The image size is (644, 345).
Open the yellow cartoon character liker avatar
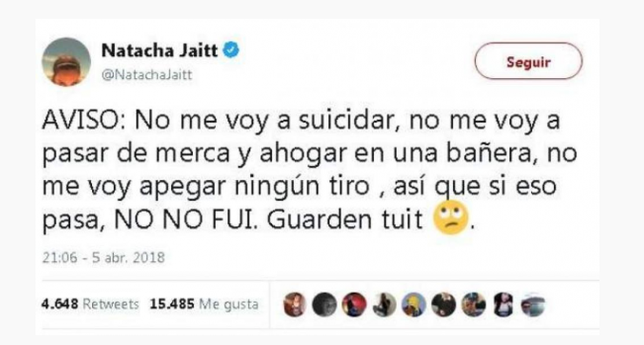[x=414, y=304]
